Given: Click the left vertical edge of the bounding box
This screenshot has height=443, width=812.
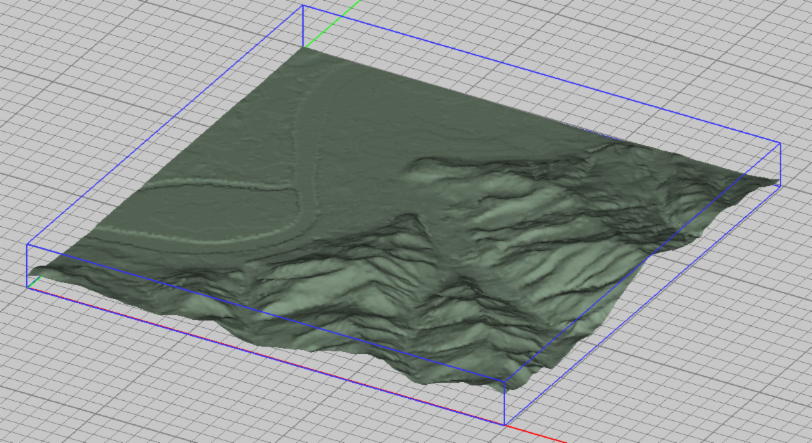Looking at the screenshot, I should point(27,266).
